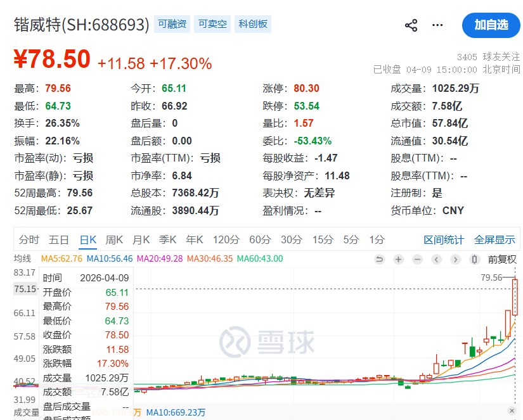
Task: Click the 换手 value 26.35%
Action: 62,124
